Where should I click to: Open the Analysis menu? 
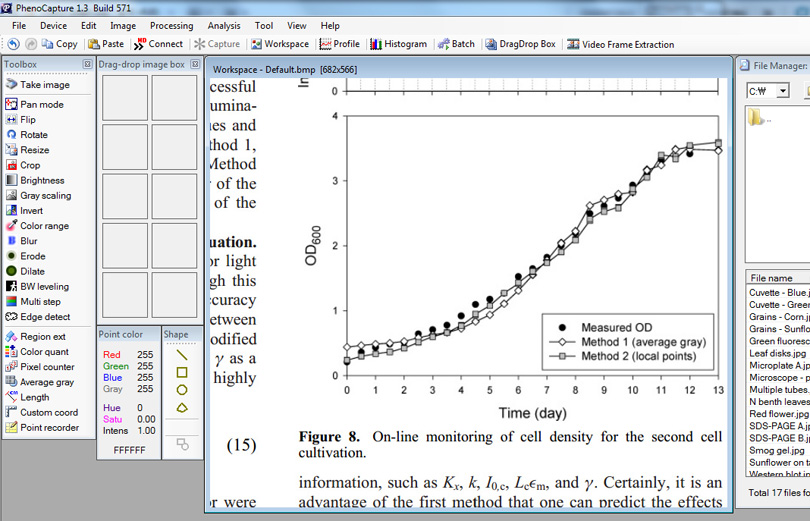pos(223,25)
